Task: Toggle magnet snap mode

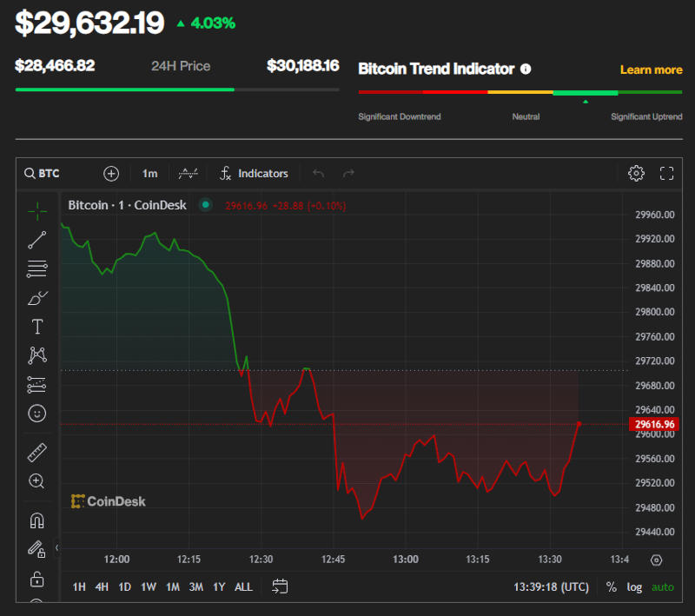Action: (x=36, y=521)
